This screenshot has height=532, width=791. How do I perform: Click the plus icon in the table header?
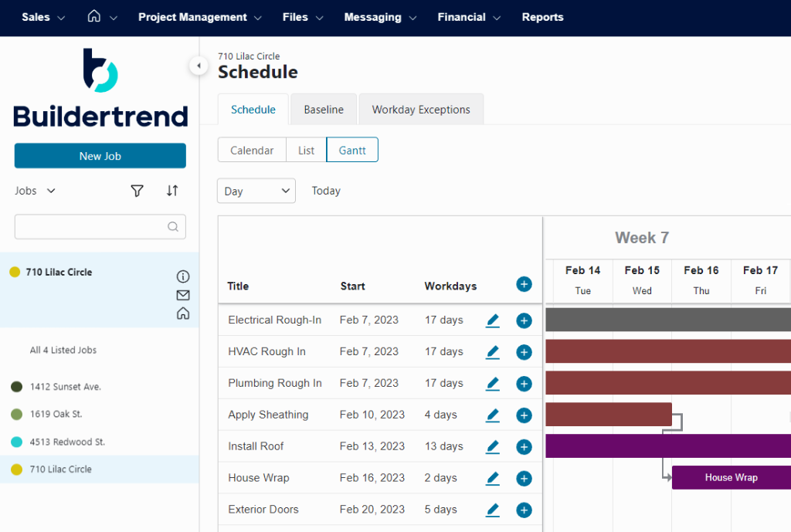(524, 284)
